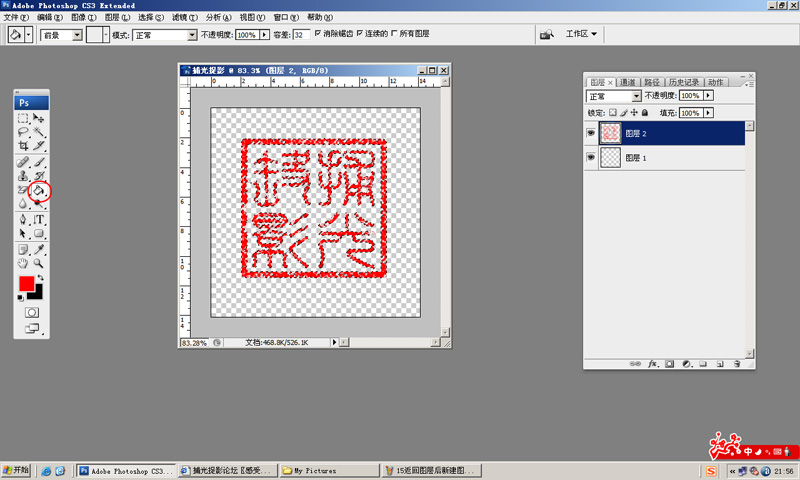Select the Clone Stamp tool
The width and height of the screenshot is (800, 480).
[x=23, y=176]
